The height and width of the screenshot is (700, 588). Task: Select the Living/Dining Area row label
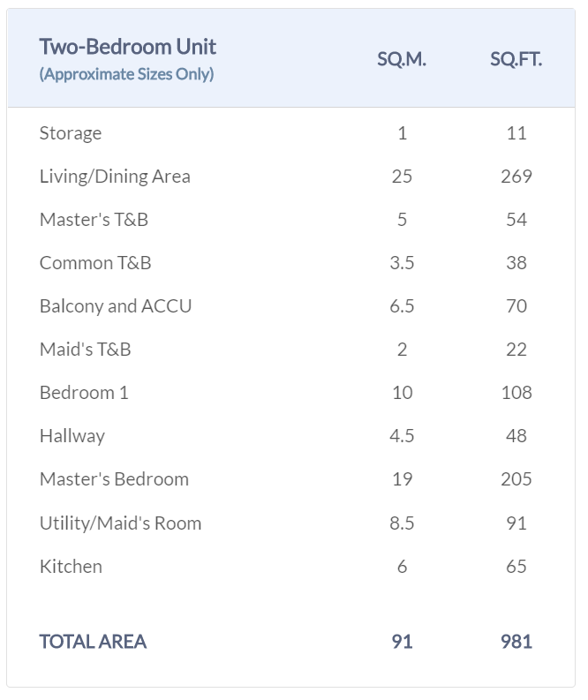(x=115, y=177)
